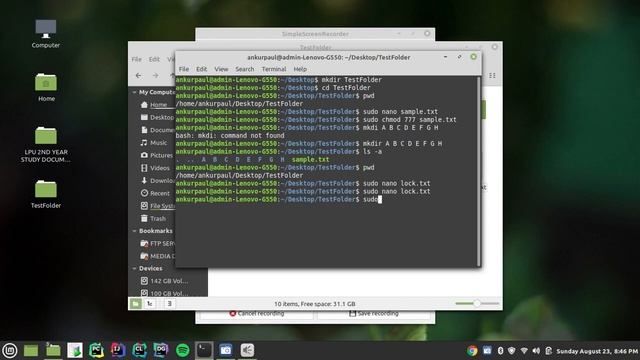Image resolution: width=640 pixels, height=360 pixels.
Task: Open the Linux Mint start menu
Action: pos(10,350)
